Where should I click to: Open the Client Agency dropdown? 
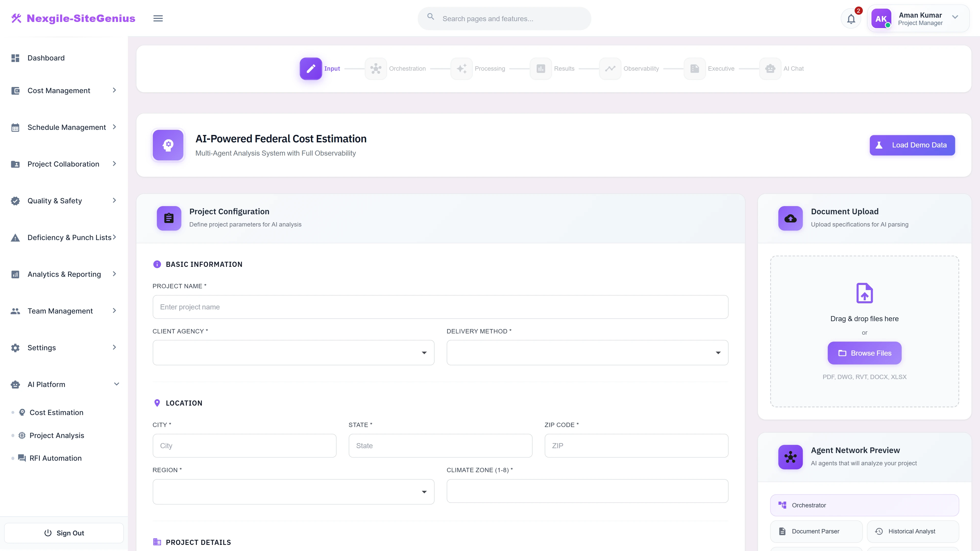[x=293, y=353]
